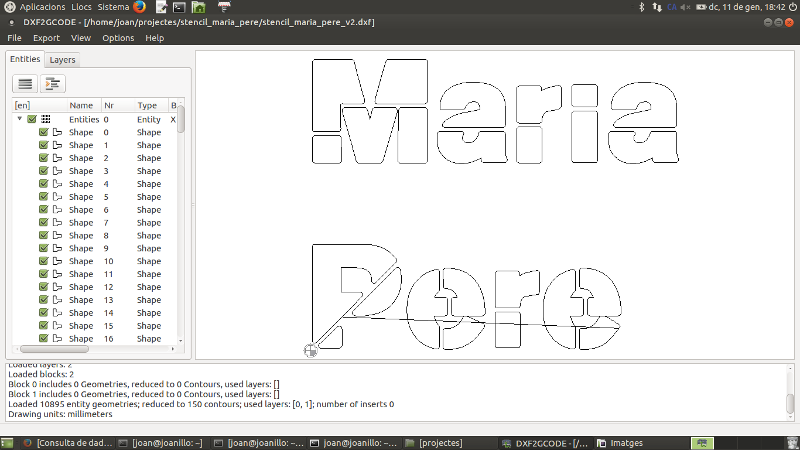Open the Export menu
Image resolution: width=800 pixels, height=450 pixels.
click(x=46, y=38)
